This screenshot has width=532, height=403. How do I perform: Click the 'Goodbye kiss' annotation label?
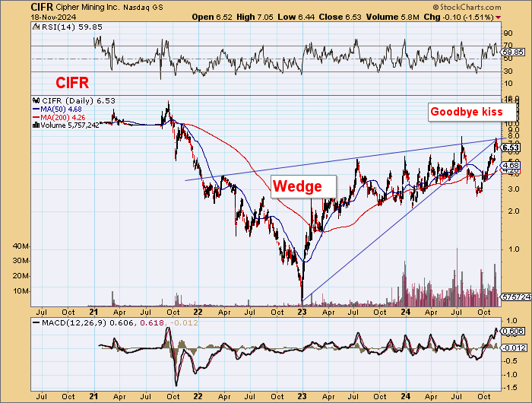(472, 112)
